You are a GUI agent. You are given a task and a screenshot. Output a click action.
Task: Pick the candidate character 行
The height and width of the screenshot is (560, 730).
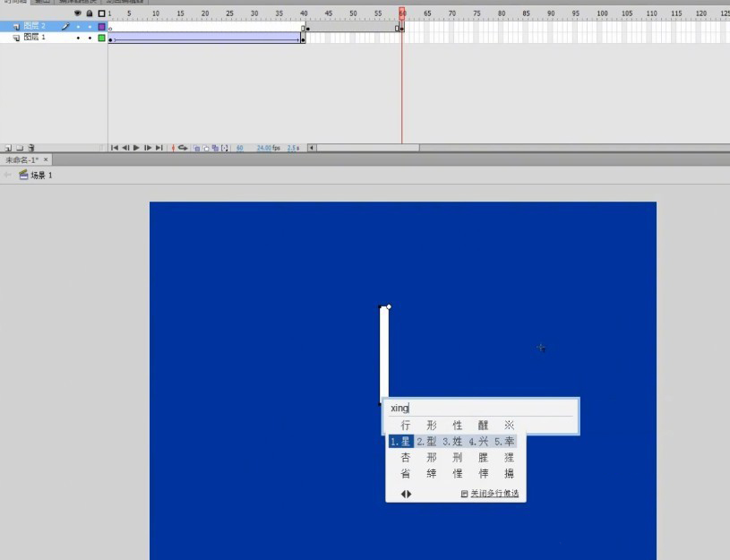pyautogui.click(x=406, y=426)
